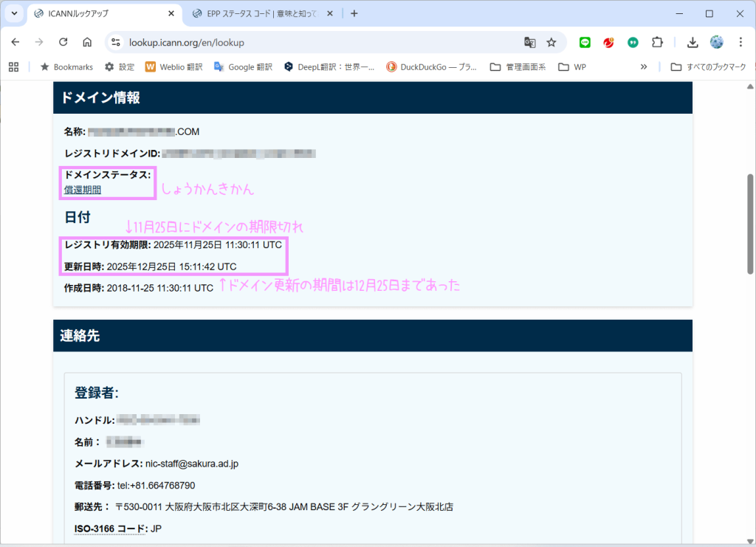Open the LINE extension icon
Image resolution: width=756 pixels, height=547 pixels.
[x=585, y=42]
